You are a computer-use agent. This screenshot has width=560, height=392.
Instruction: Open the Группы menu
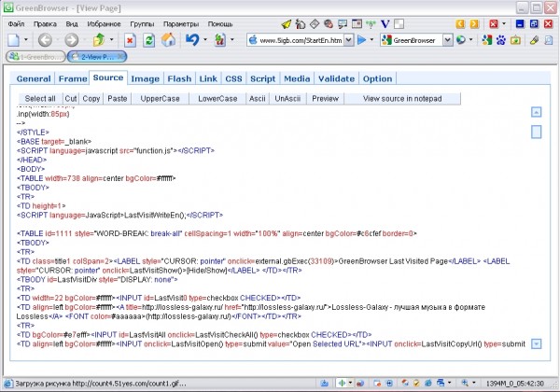(142, 24)
